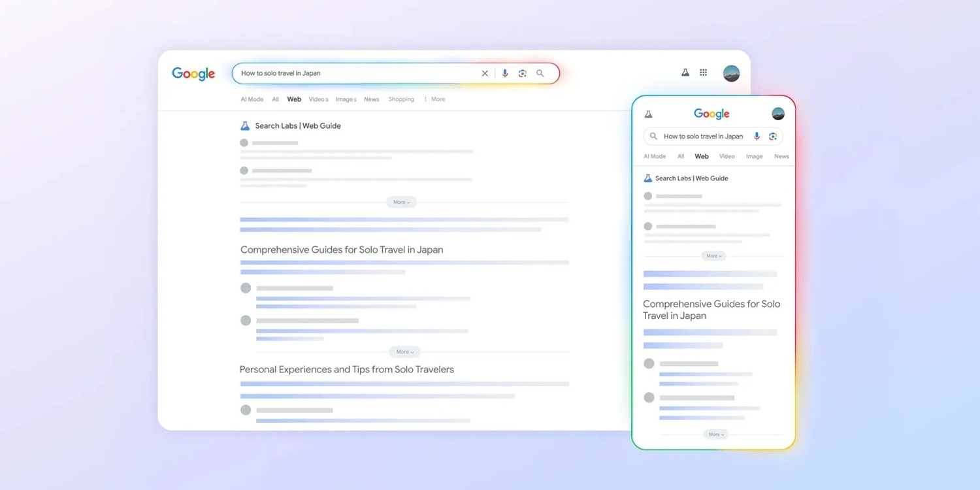This screenshot has height=490, width=980.
Task: Click the Google logo in desktop window
Action: click(x=193, y=74)
